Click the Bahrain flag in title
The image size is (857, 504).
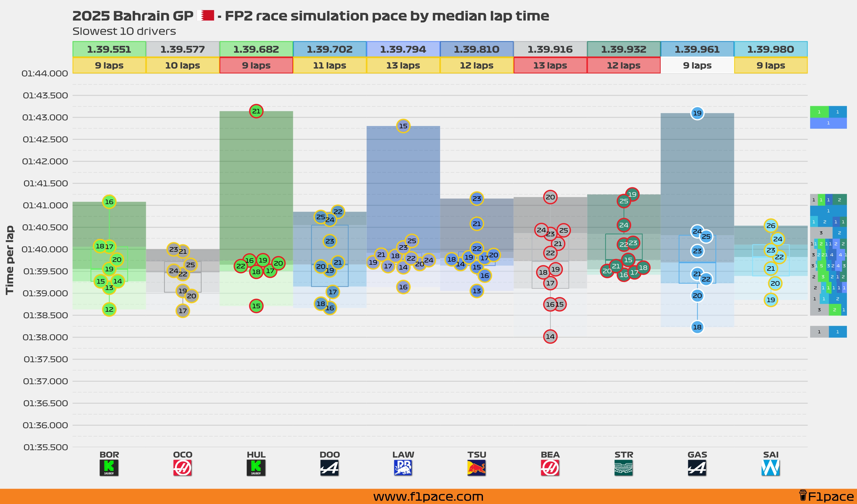point(206,16)
